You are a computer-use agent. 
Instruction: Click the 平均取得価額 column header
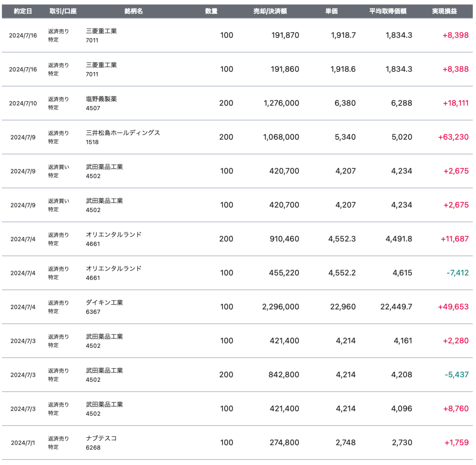pos(388,11)
